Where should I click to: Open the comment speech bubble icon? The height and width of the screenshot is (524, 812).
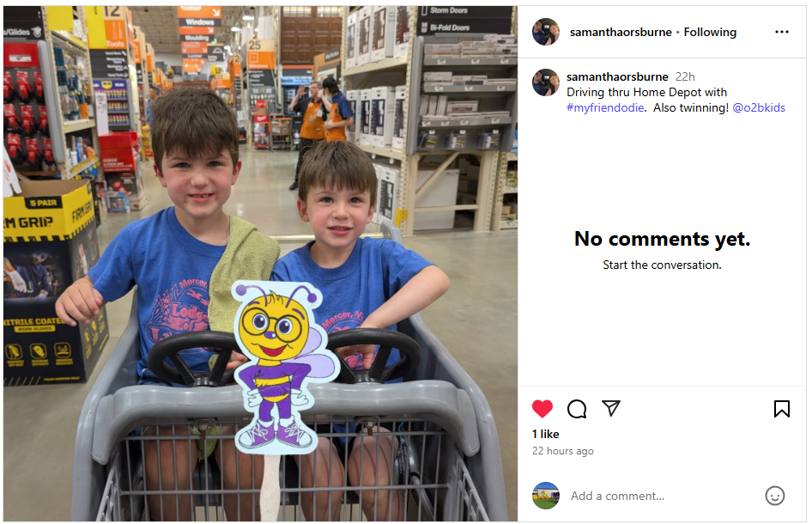(576, 409)
